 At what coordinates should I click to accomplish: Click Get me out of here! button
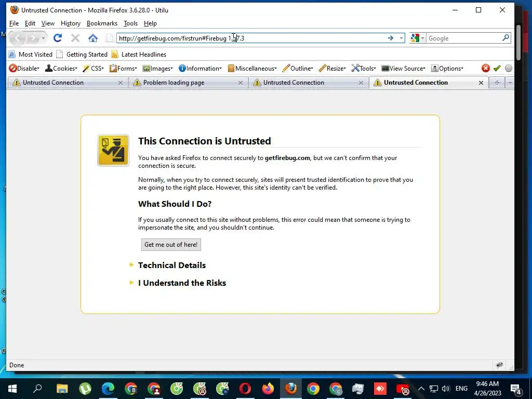click(171, 245)
